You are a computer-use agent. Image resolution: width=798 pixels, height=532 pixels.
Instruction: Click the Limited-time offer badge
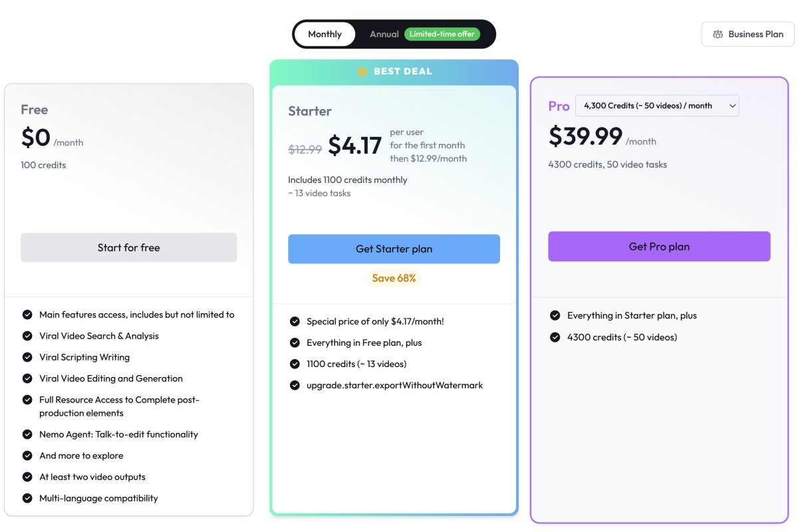point(442,35)
